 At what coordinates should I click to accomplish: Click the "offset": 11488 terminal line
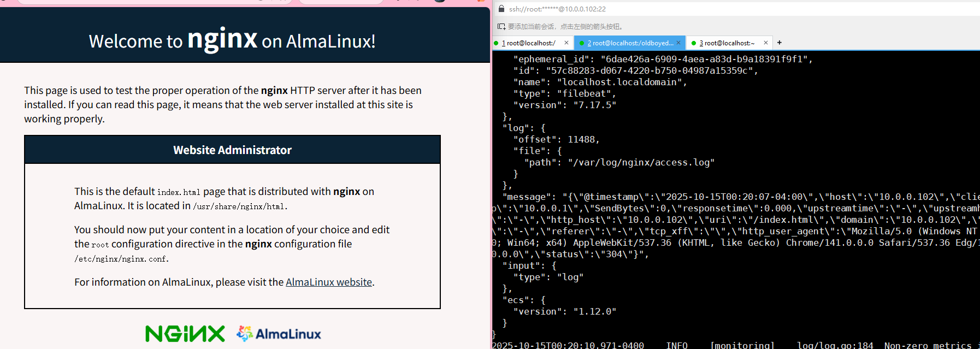click(x=556, y=139)
